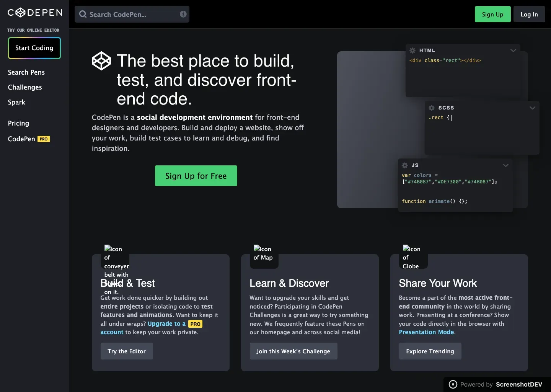Image resolution: width=551 pixels, height=392 pixels.
Task: Open the search info icon
Action: 183,14
